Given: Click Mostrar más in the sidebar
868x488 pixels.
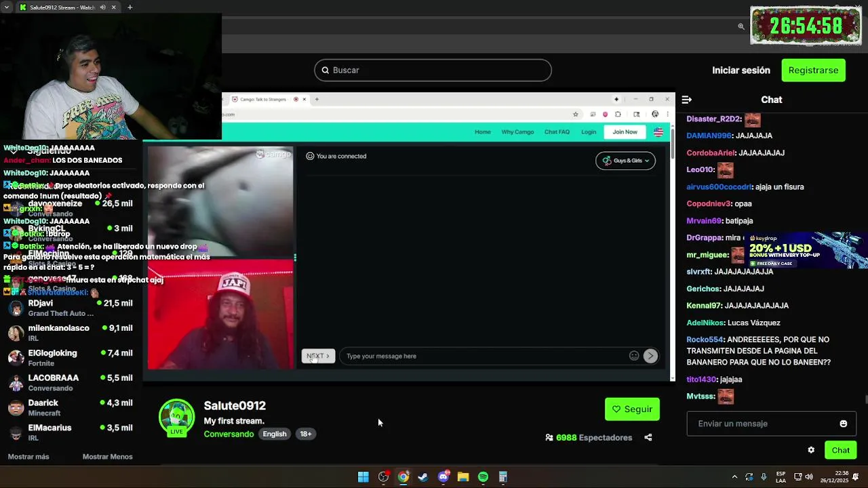Looking at the screenshot, I should [x=28, y=457].
